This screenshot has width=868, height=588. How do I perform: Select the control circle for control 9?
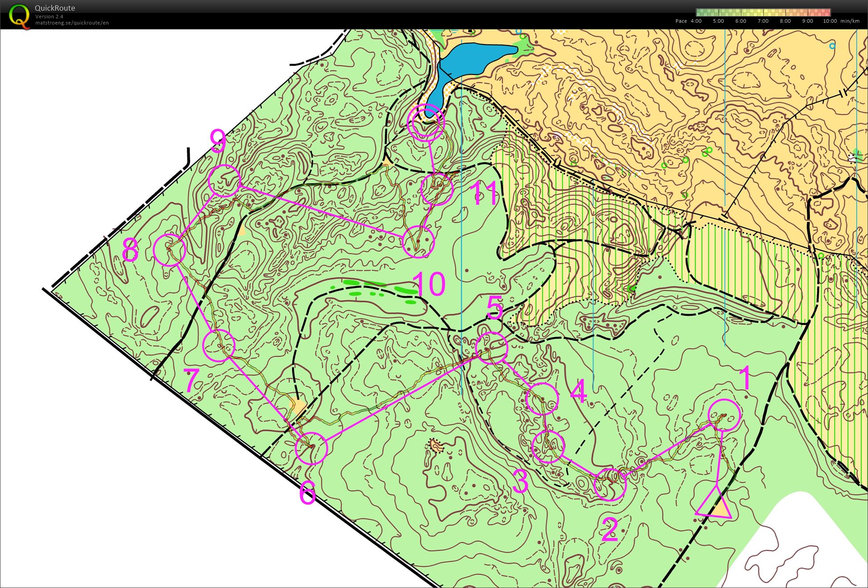tap(224, 181)
